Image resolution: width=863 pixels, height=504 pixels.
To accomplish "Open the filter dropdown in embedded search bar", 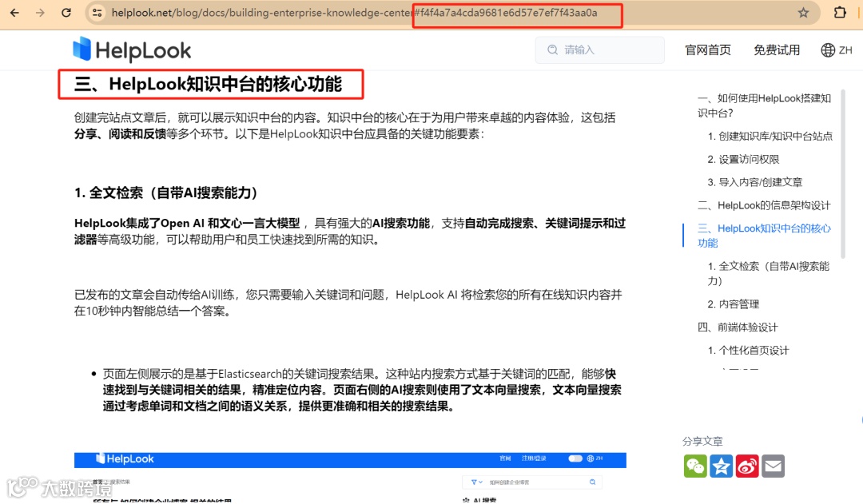I will click(478, 482).
